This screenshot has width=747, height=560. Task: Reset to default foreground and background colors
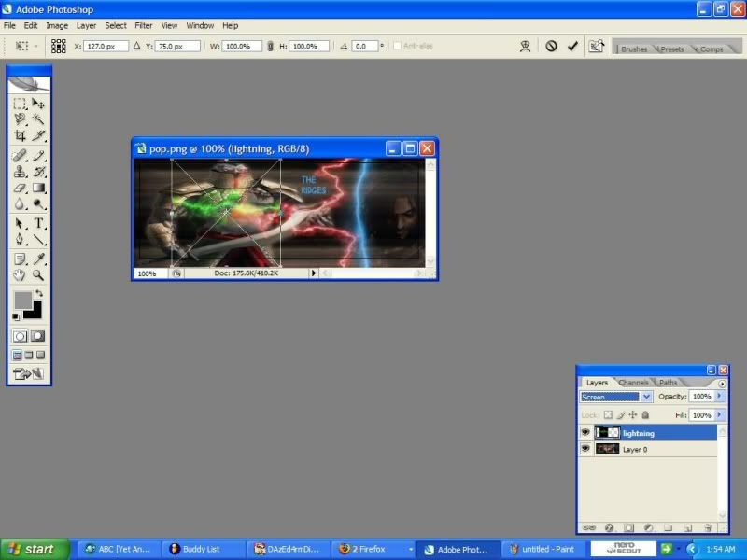16,316
